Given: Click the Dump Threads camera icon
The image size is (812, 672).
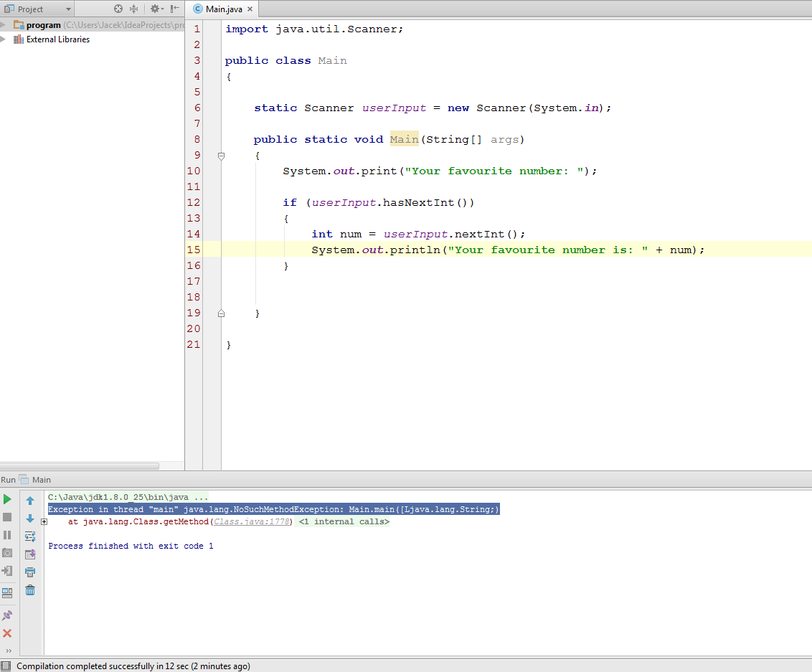Looking at the screenshot, I should point(7,553).
